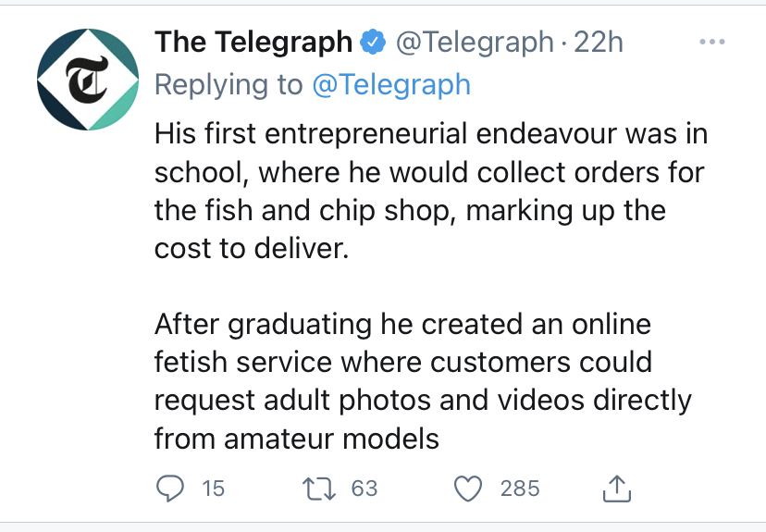Open the three-dot more options menu
Viewport: 766px width, 532px height.
tap(711, 43)
